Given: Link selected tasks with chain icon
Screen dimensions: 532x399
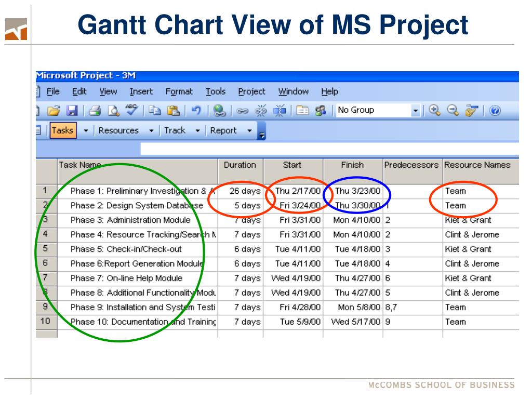Looking at the screenshot, I should tap(242, 111).
